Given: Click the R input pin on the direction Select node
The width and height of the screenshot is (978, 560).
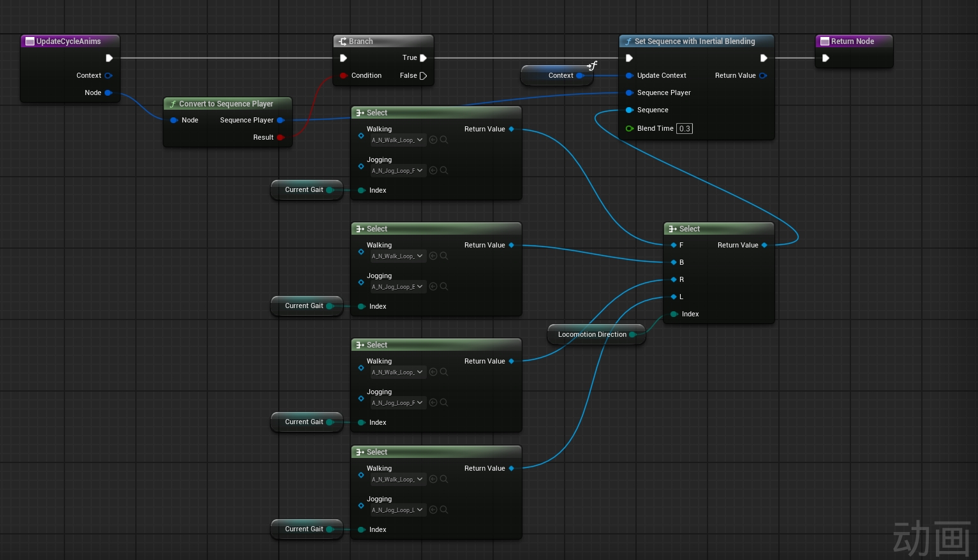Looking at the screenshot, I should coord(674,279).
